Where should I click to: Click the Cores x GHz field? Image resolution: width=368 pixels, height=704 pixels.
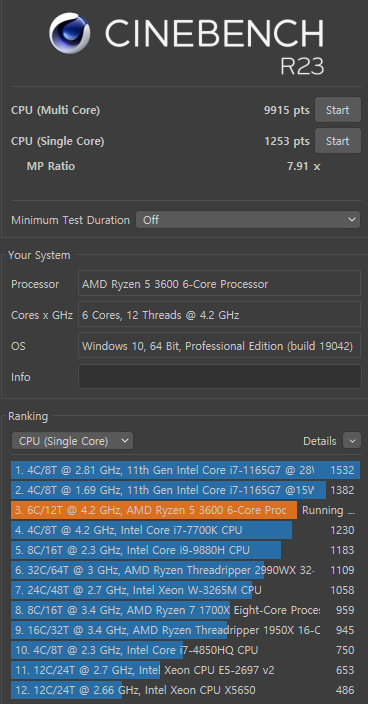click(x=219, y=315)
